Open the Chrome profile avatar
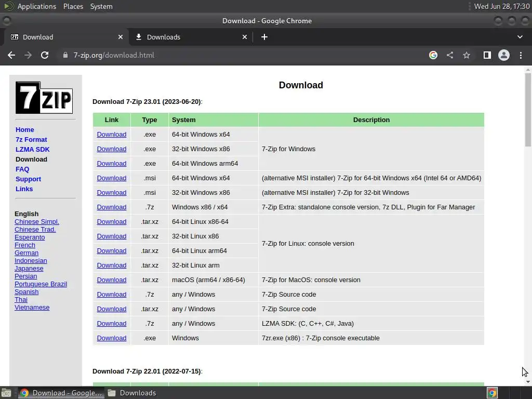This screenshot has height=399, width=532. (504, 55)
